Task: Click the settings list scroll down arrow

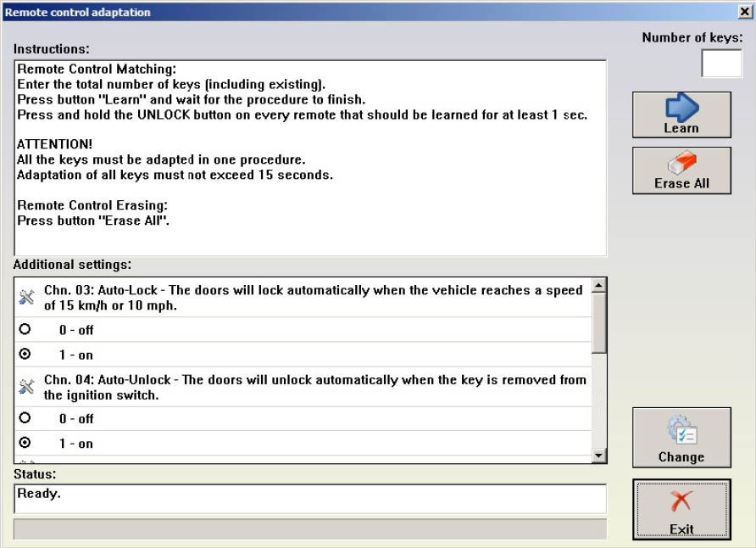Action: [x=599, y=456]
